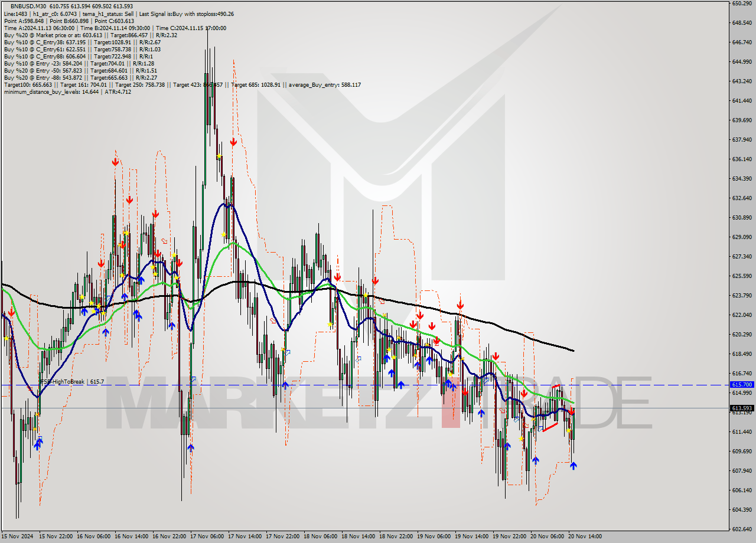Click the 644.990 price axis label
Viewport: 756px width, 543px height.
pos(742,62)
